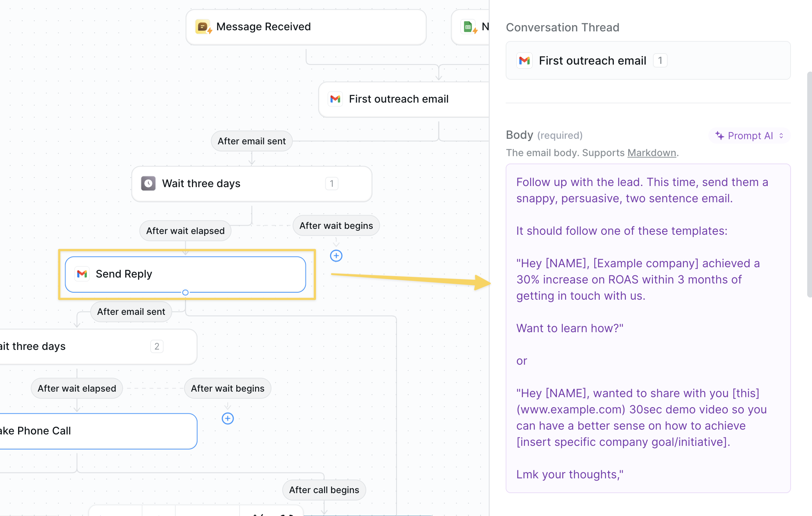The image size is (812, 516).
Task: Open the Prompt AI mode dropdown
Action: 749,136
